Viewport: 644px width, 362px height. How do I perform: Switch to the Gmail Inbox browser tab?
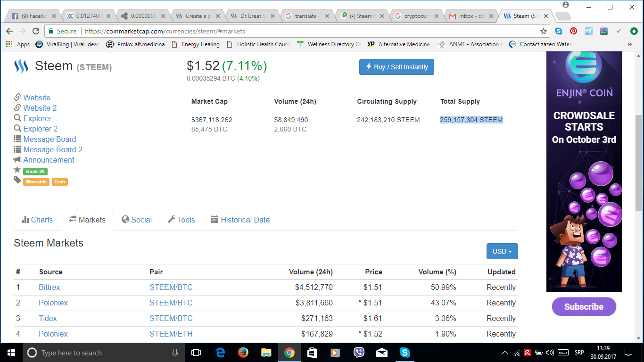coord(471,16)
